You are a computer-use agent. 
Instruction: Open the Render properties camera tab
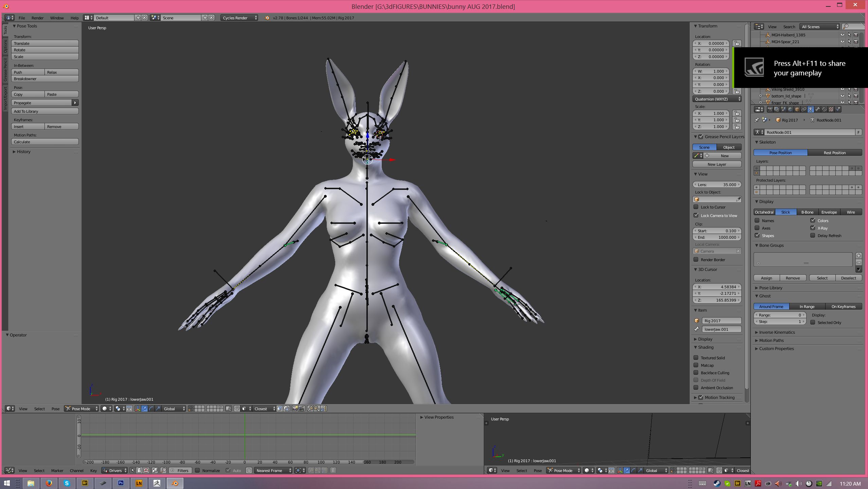click(x=770, y=109)
